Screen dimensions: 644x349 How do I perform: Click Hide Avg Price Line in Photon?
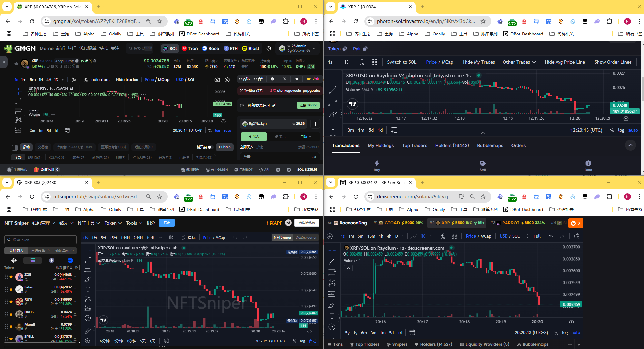click(565, 62)
